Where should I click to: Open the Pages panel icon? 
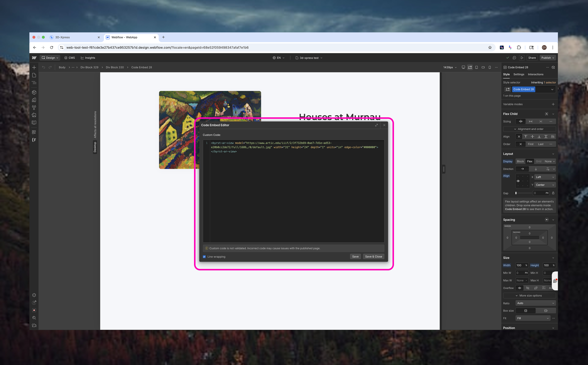[34, 75]
